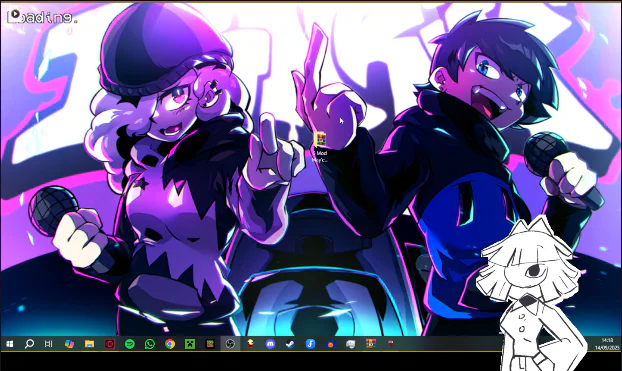Viewport: 622px width, 371px height.
Task: Open the Minecraft creeper icon
Action: (190, 344)
